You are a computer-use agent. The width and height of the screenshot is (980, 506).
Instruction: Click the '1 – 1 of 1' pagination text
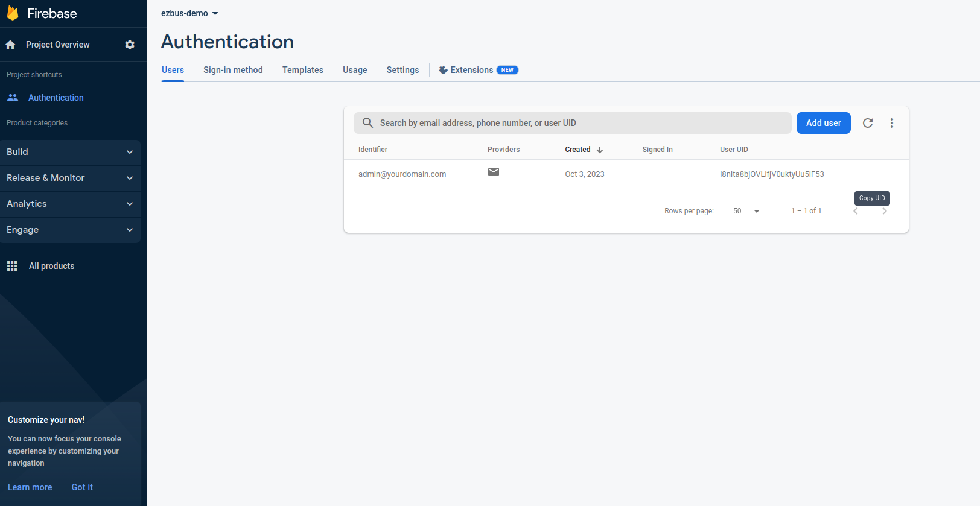[806, 211]
